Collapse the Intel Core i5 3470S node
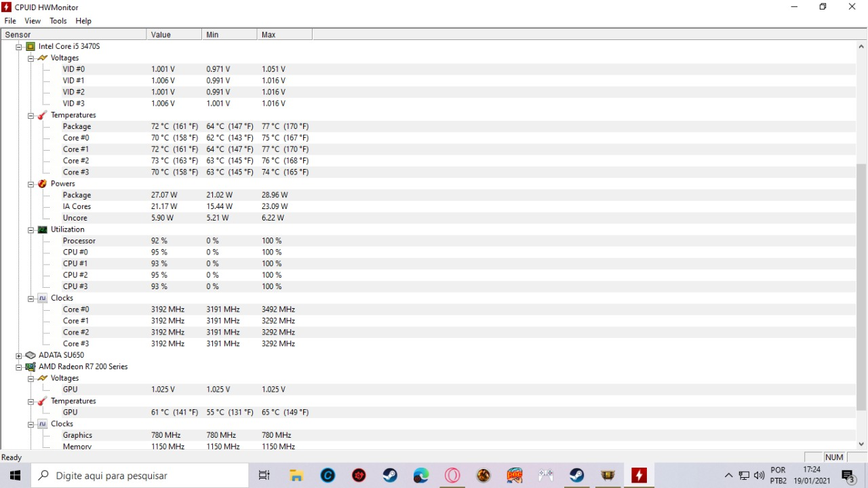Image resolution: width=868 pixels, height=488 pixels. tap(19, 47)
